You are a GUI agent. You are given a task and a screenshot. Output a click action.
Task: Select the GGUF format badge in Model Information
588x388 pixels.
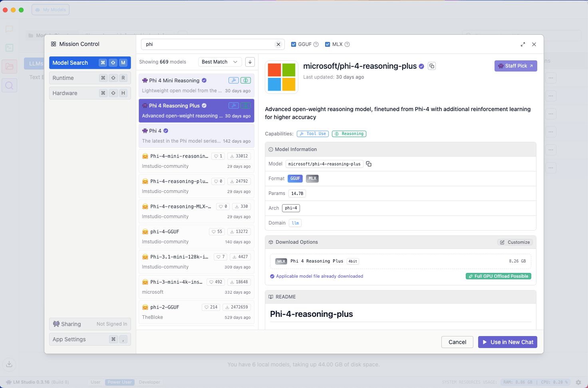click(x=295, y=179)
